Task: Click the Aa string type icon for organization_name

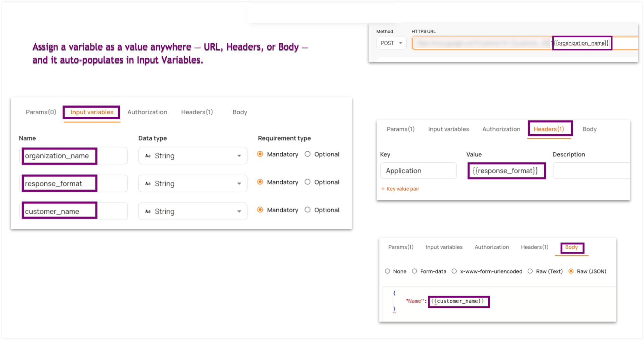Action: pos(148,156)
